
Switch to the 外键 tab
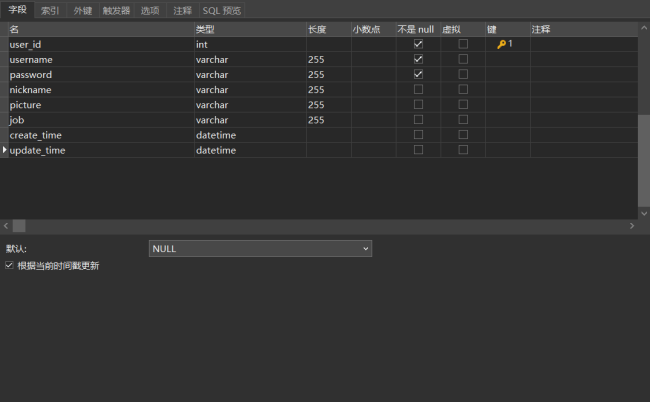[x=82, y=10]
